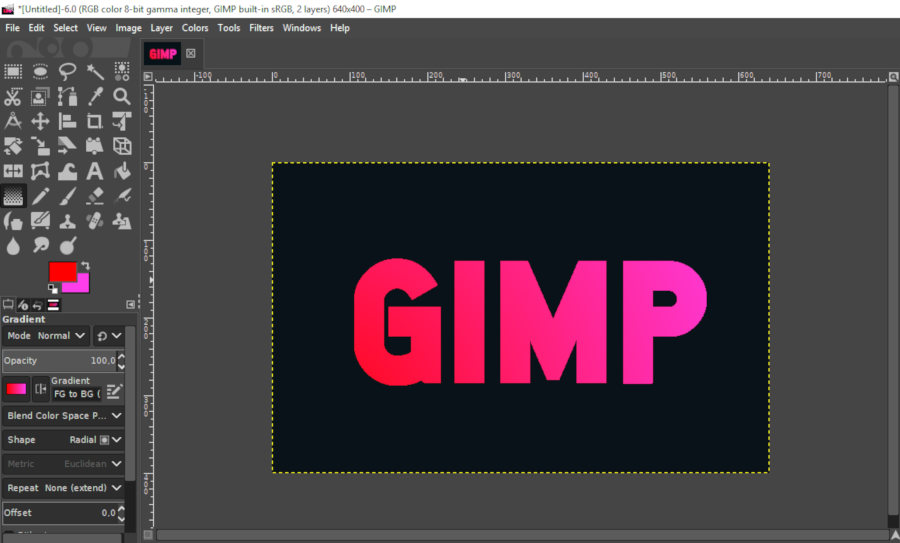Select the MyPaint Brush tool
The height and width of the screenshot is (543, 900).
click(x=40, y=221)
